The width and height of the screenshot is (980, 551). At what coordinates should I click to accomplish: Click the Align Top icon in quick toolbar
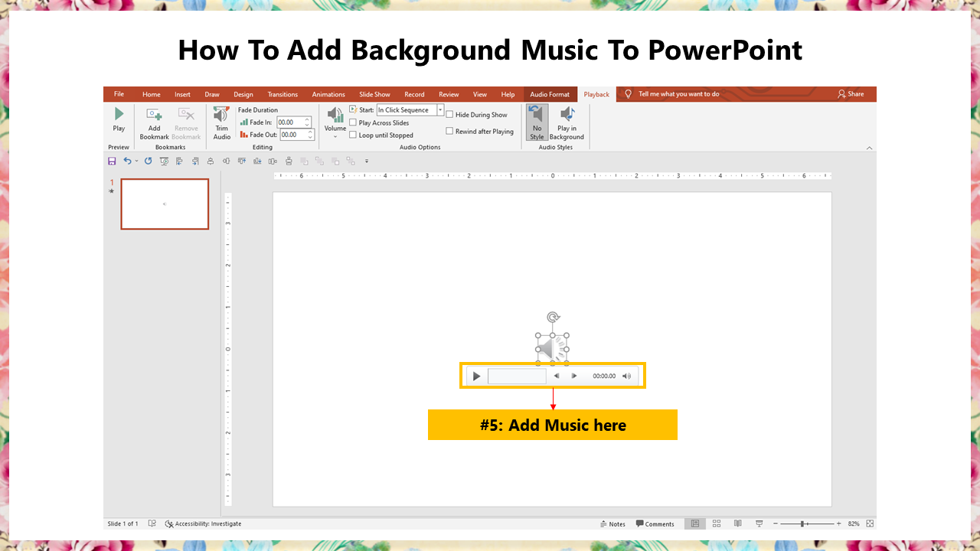[x=242, y=161]
